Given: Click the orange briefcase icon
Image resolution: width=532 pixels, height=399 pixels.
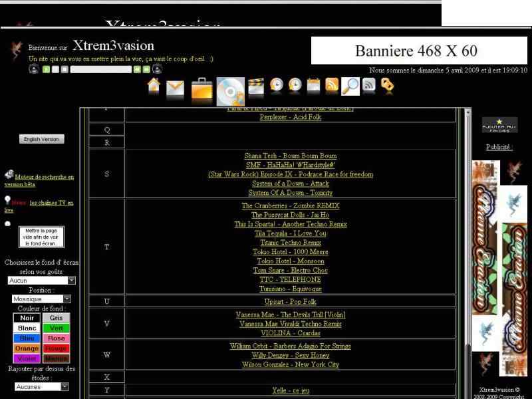Looking at the screenshot, I should point(202,90).
